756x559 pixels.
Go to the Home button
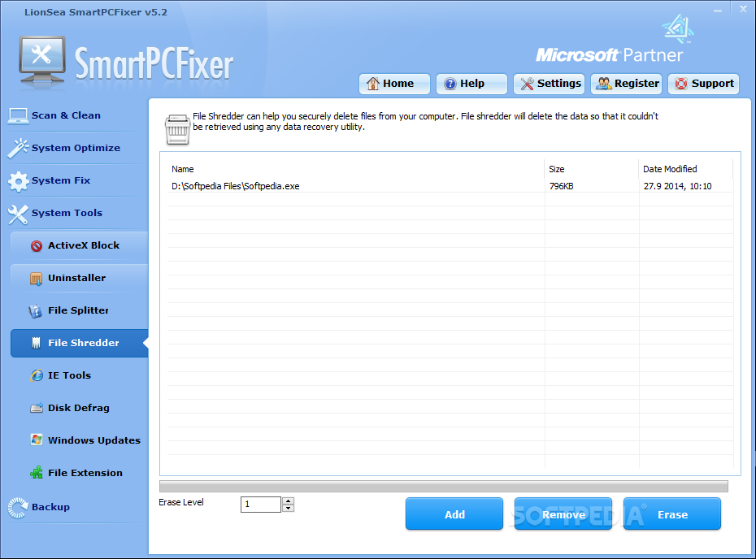click(394, 84)
